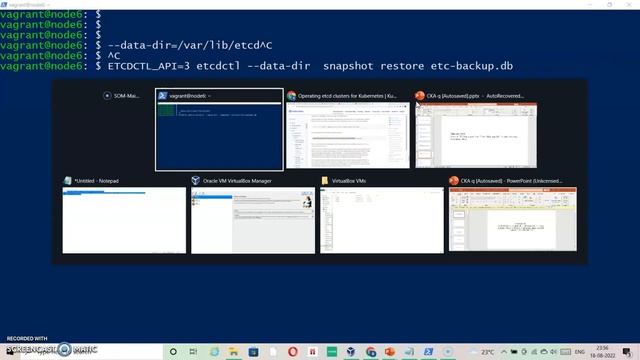Screen dimensions: 640x360
Task: Click the VirtualBox cube icon beside Oracle VM title
Action: tap(196, 180)
